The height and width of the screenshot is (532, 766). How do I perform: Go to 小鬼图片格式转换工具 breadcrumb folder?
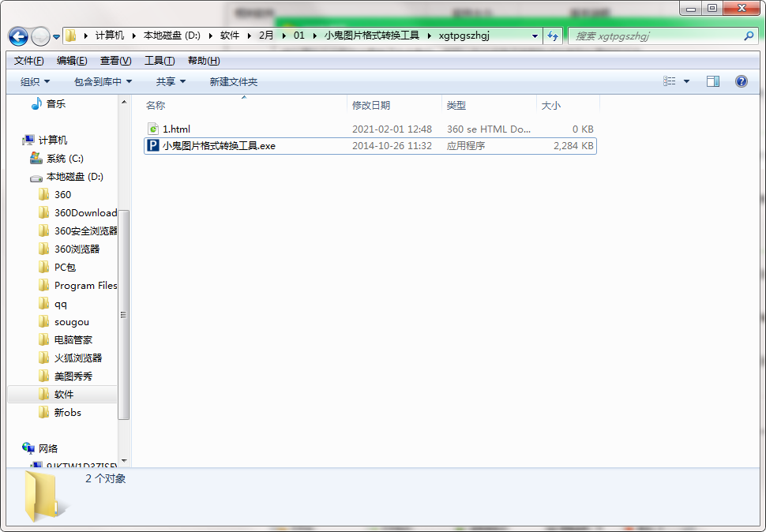click(x=372, y=36)
